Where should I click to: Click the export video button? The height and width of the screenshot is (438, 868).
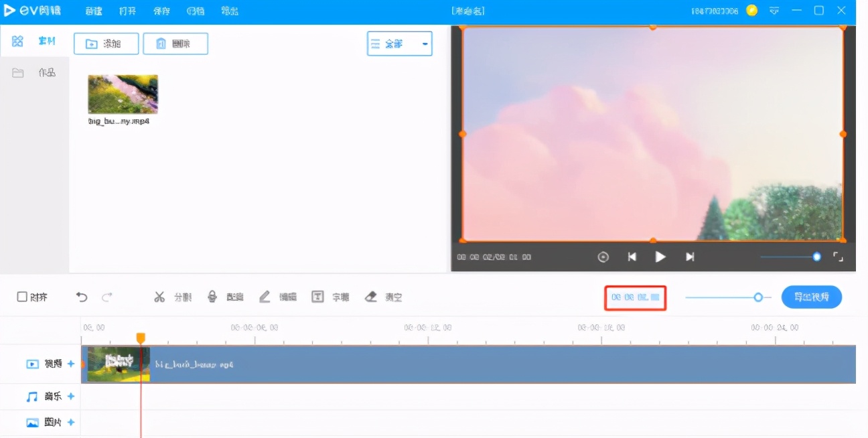[811, 297]
